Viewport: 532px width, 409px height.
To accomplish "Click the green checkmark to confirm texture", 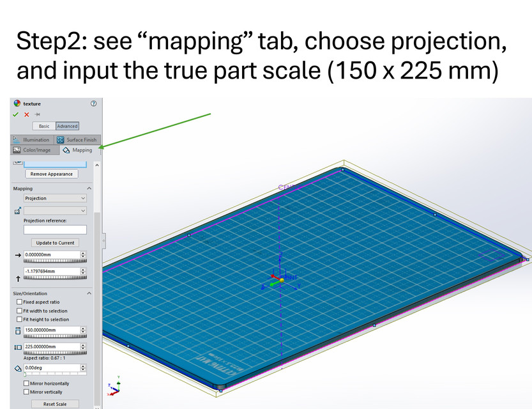I will [x=15, y=114].
